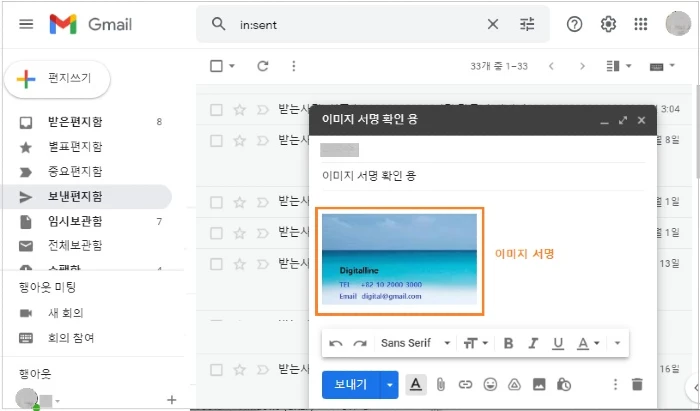700x411 pixels.
Task: Toggle underline formatting
Action: [558, 343]
